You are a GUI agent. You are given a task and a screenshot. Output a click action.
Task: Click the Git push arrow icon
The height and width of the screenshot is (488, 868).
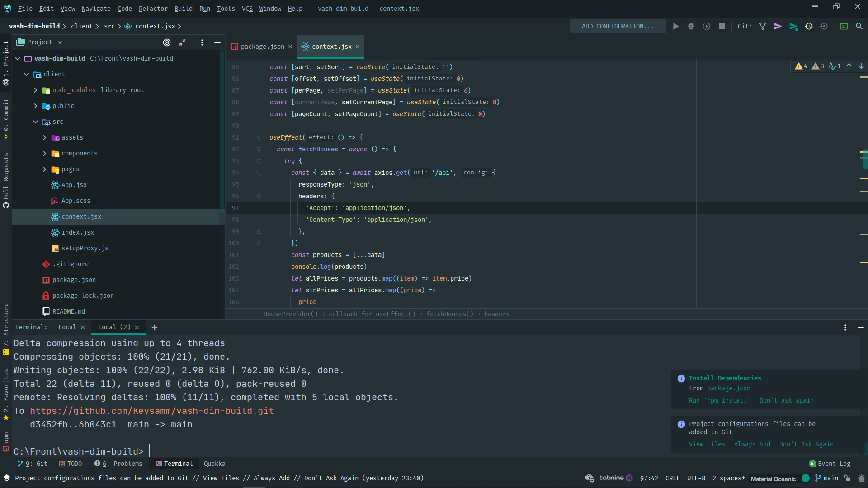coord(793,26)
